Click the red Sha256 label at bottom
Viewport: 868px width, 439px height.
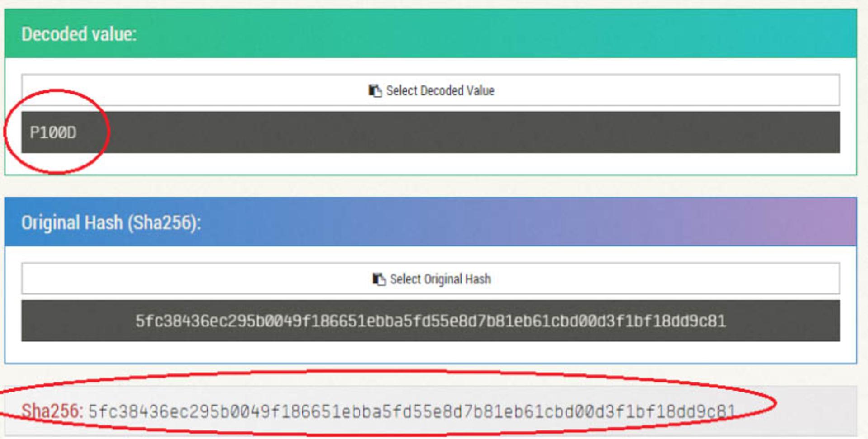tap(52, 411)
